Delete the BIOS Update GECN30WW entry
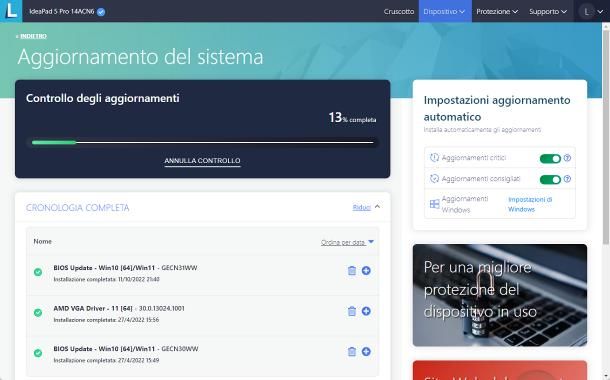Viewport: 610px width, 380px height. (x=352, y=352)
